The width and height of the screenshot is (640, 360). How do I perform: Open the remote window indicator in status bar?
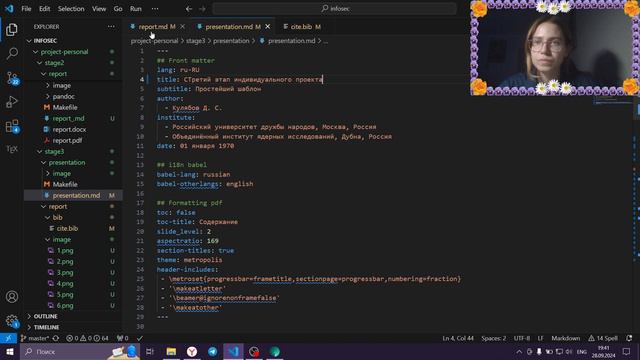(8, 338)
